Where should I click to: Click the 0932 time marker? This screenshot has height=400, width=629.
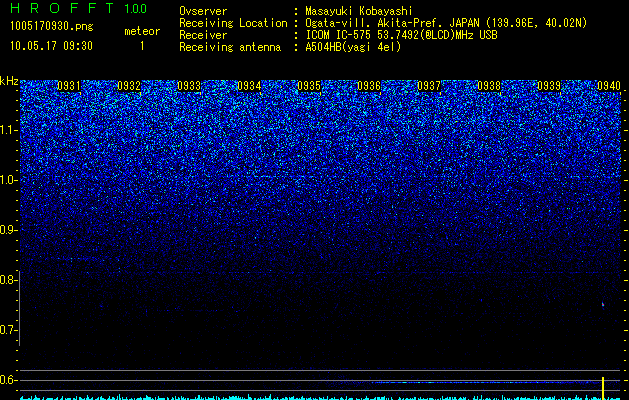(129, 86)
